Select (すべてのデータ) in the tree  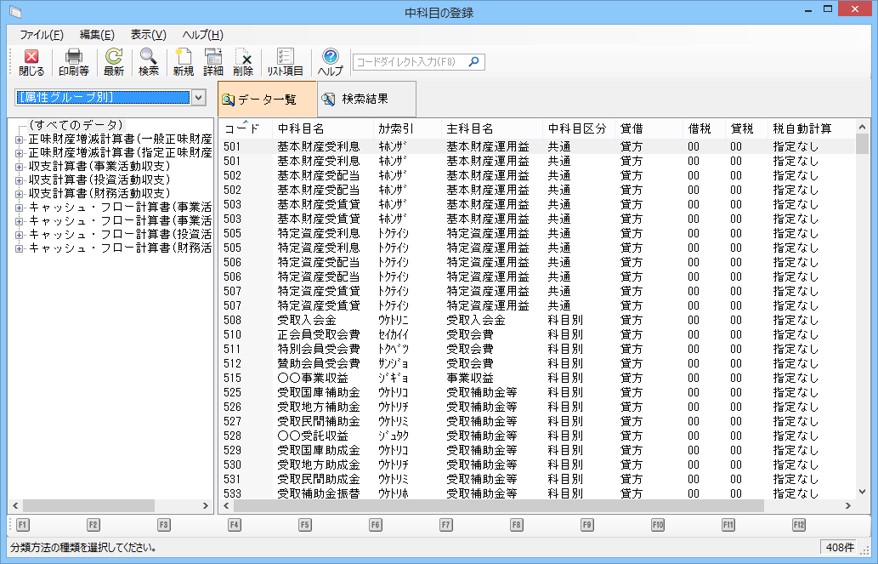(69, 125)
